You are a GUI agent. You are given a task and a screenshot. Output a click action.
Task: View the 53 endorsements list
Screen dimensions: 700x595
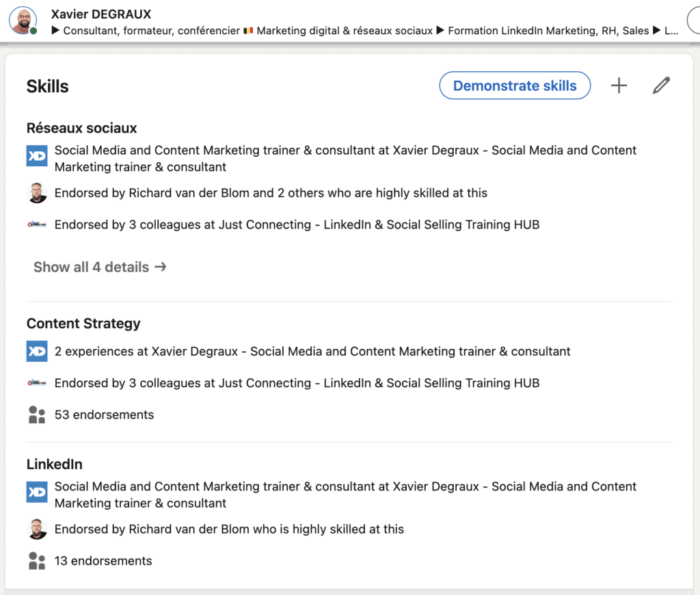pyautogui.click(x=104, y=414)
